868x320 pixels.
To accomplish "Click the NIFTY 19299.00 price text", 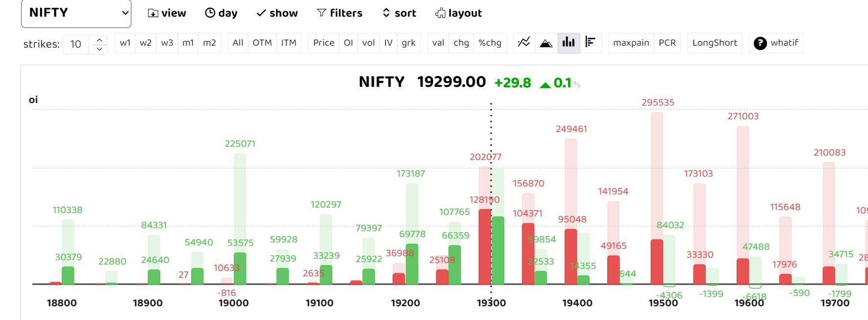I will [x=422, y=82].
